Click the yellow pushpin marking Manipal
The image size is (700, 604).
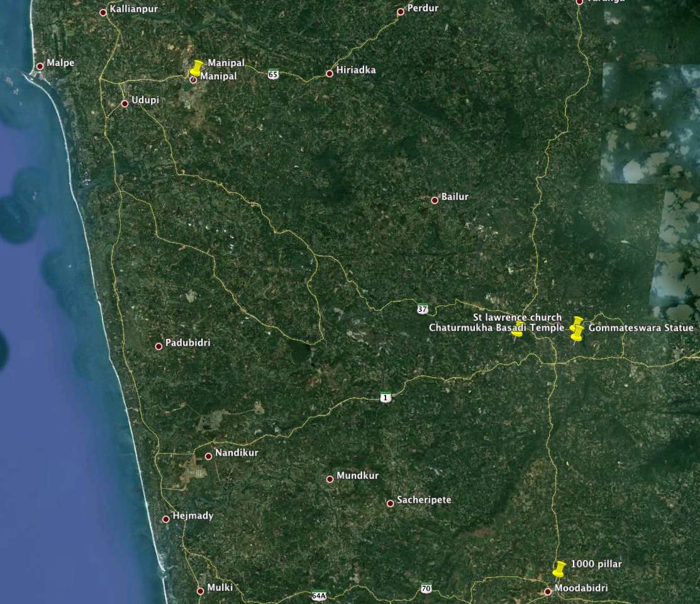(x=196, y=68)
